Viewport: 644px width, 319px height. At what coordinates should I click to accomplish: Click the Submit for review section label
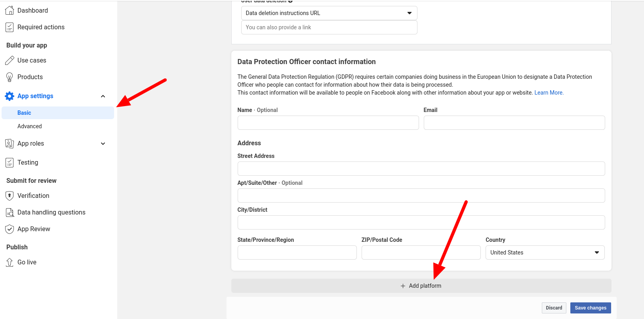pos(31,180)
